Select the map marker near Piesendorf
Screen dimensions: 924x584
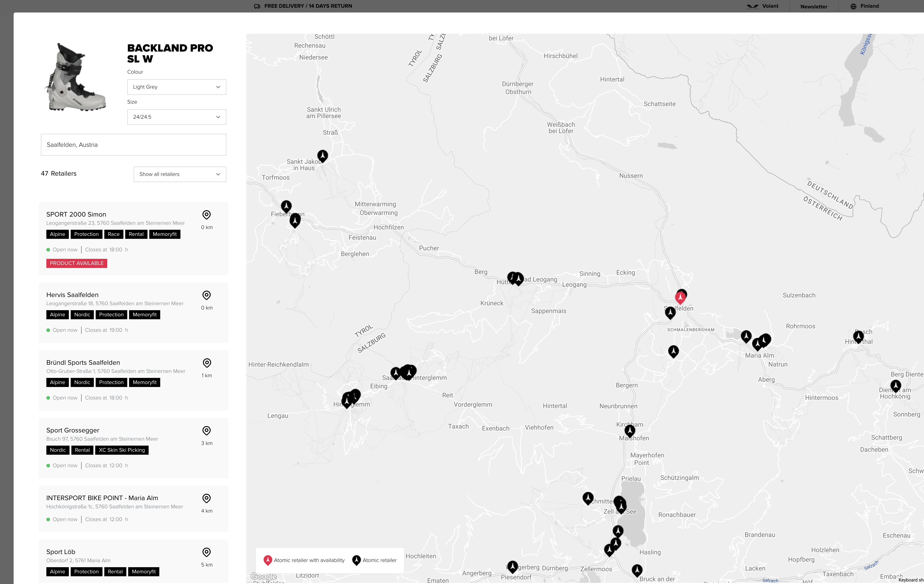click(513, 566)
